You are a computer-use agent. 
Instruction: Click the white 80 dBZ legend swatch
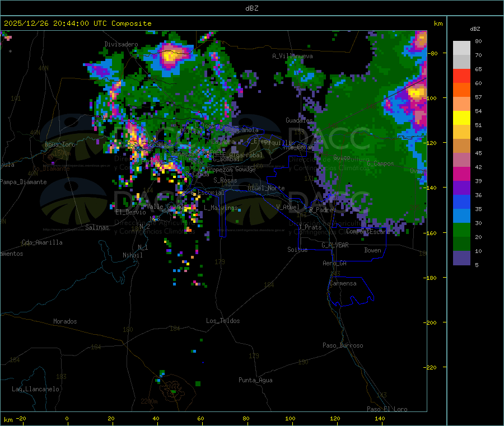(x=461, y=48)
